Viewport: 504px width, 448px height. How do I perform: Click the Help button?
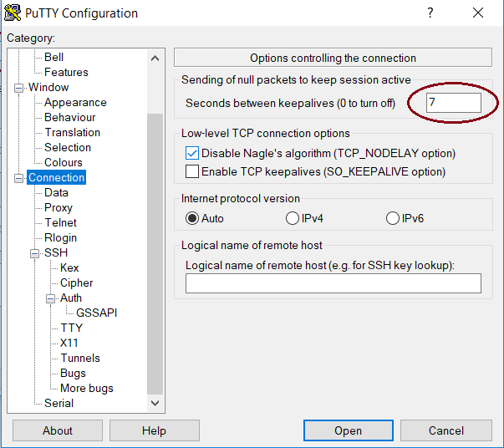click(x=155, y=430)
